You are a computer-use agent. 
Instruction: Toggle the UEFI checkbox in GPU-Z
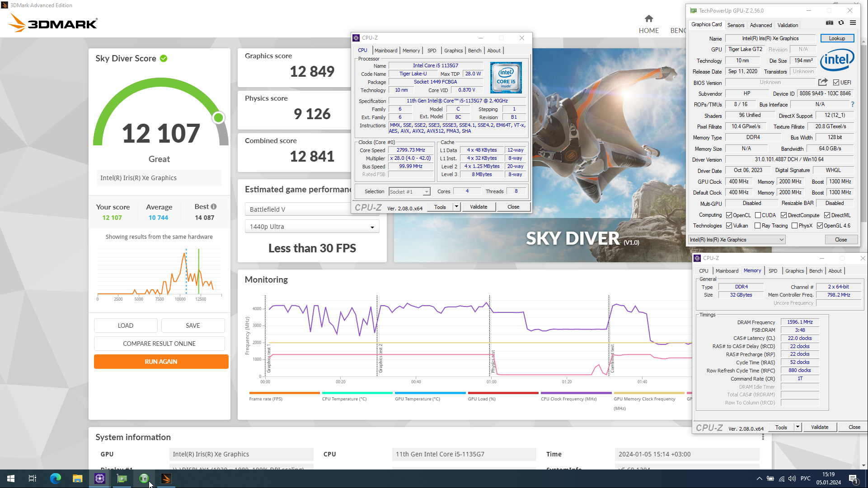836,83
